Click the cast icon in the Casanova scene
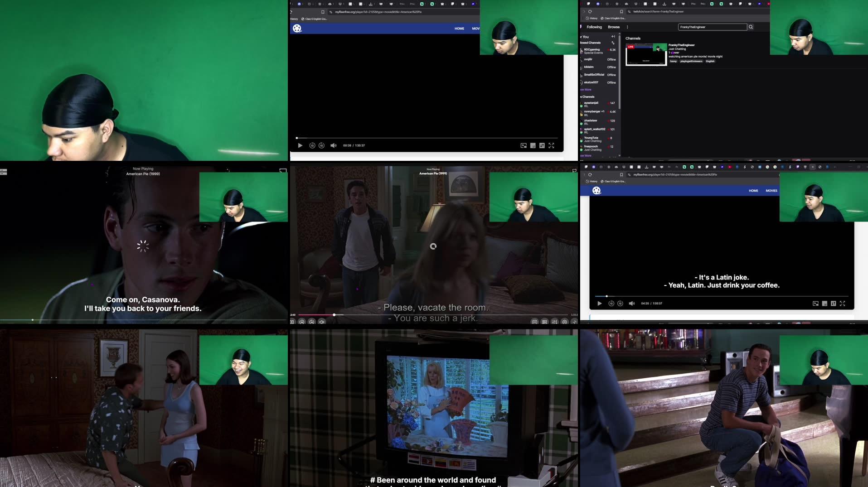Screen dimensions: 868x487 283,171
